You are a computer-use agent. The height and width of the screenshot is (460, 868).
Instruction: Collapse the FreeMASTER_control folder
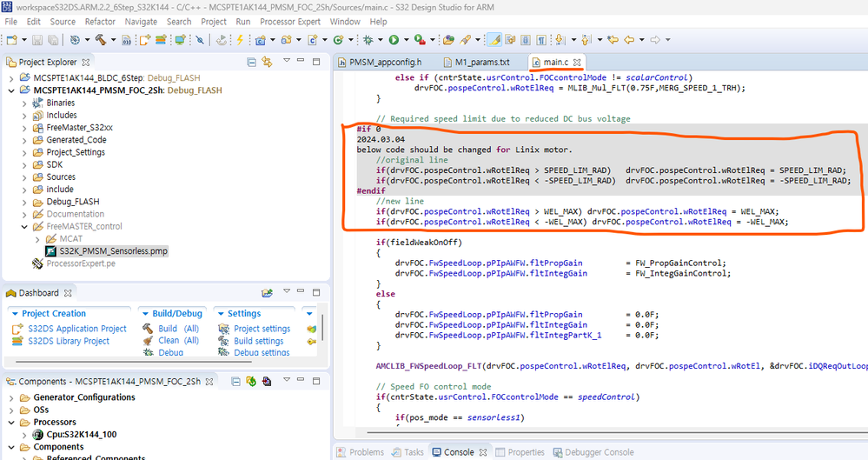[x=24, y=227]
